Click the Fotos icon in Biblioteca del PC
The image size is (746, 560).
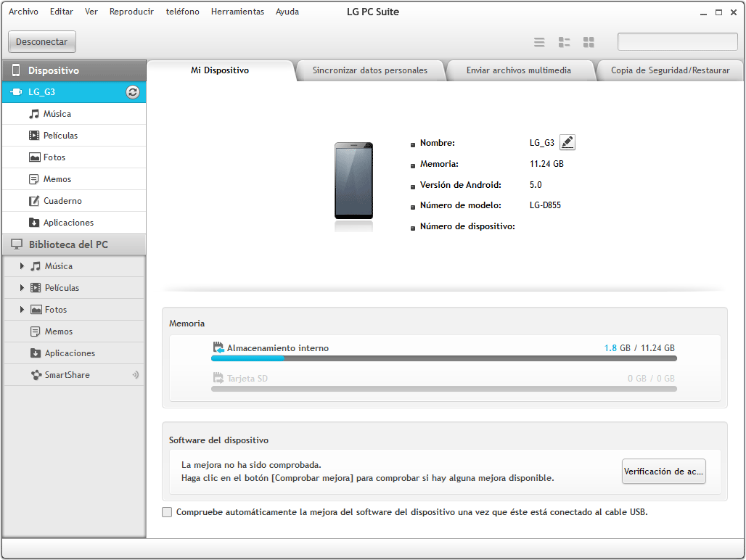pos(36,310)
